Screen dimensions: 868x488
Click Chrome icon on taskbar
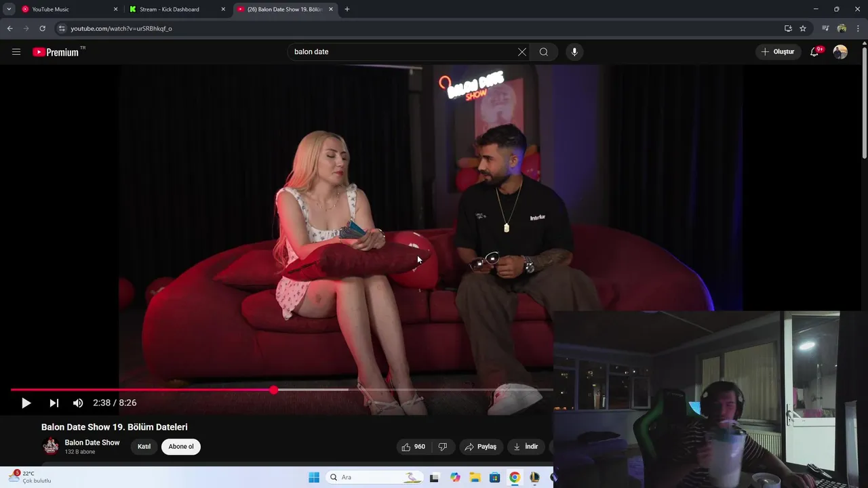pyautogui.click(x=515, y=477)
